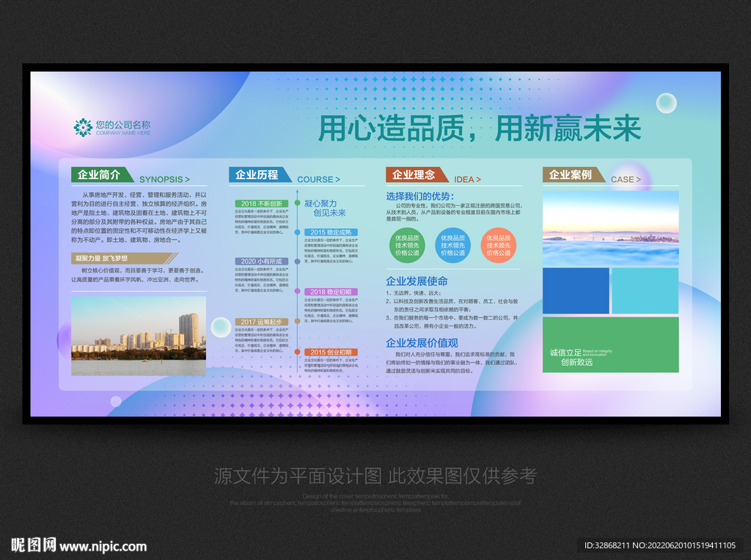Toggle the 2020 小有所成 milestone entry

click(262, 261)
